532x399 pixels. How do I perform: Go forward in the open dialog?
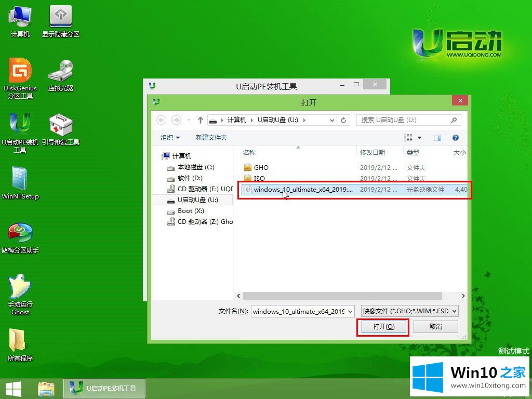(176, 120)
